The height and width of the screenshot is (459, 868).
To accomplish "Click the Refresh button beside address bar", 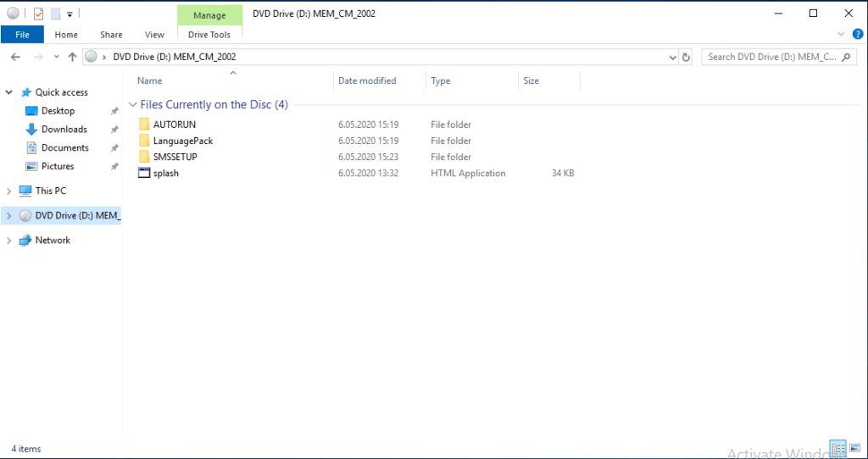I will click(686, 57).
